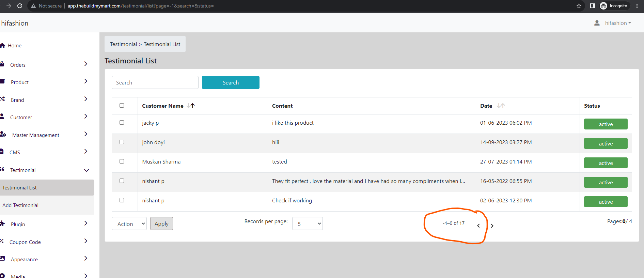Click active status in 02-06-2023 row
644x278 pixels.
point(606,202)
